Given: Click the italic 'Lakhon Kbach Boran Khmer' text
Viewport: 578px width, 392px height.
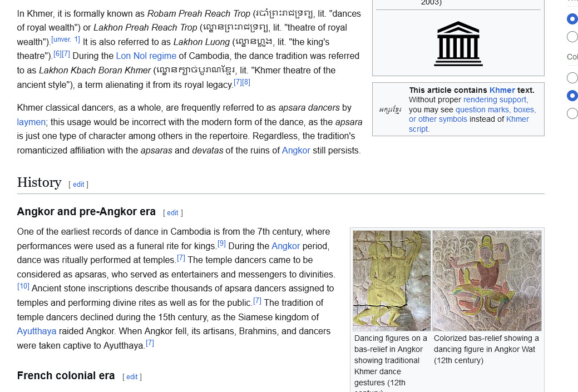Looking at the screenshot, I should click(95, 71).
